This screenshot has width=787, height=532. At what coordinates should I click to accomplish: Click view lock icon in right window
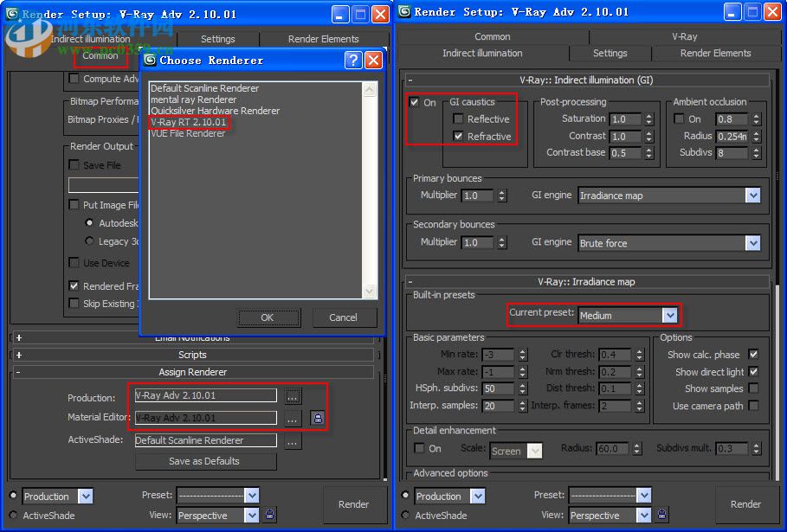pos(662,515)
